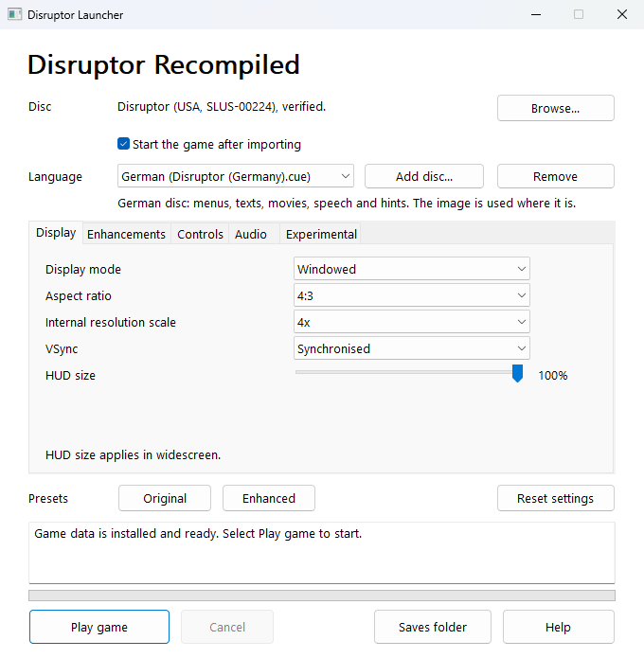Start the game with Play game
The height and width of the screenshot is (658, 644).
coord(99,627)
